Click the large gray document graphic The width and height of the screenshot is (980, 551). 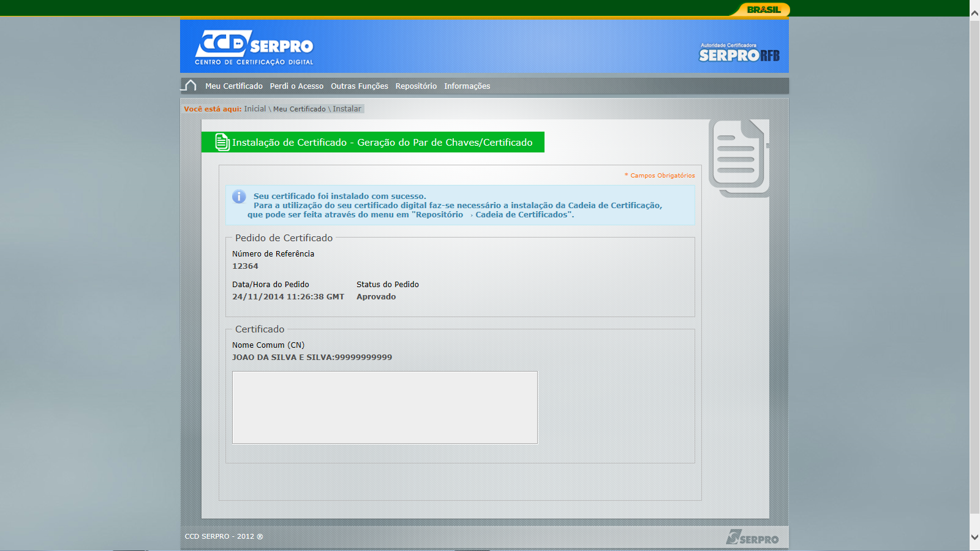click(x=739, y=157)
